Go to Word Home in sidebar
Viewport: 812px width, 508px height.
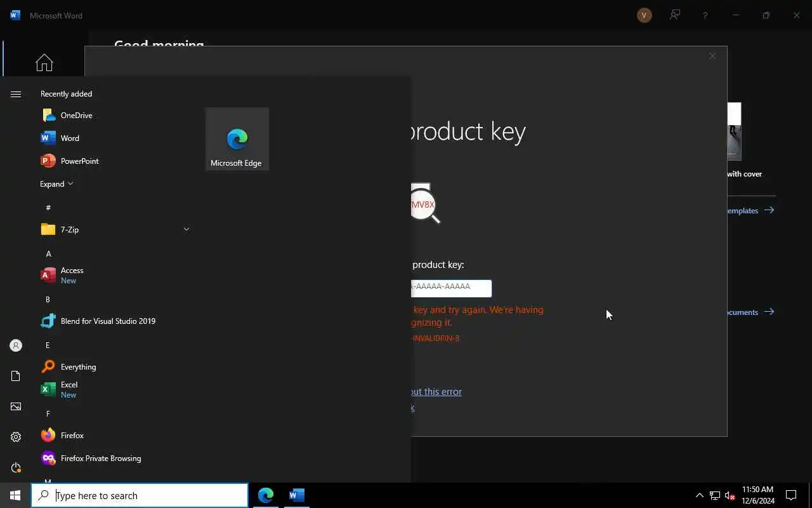click(44, 62)
